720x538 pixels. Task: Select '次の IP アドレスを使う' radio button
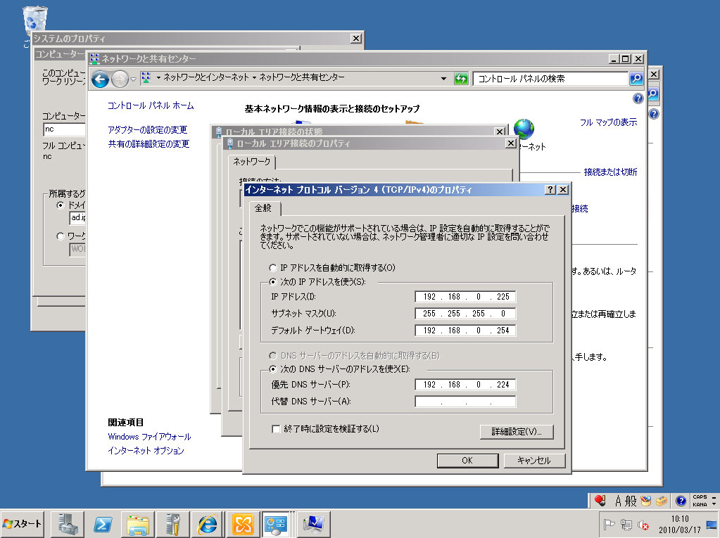click(273, 281)
